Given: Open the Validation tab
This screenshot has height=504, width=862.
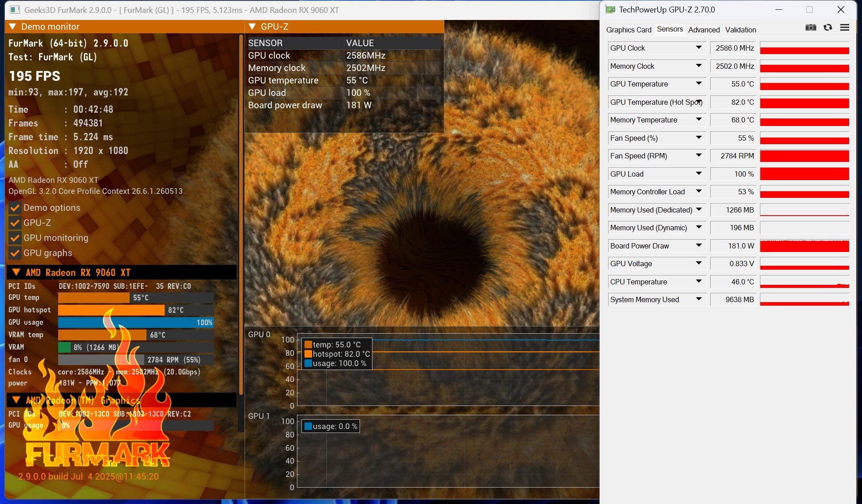Looking at the screenshot, I should click(x=741, y=30).
